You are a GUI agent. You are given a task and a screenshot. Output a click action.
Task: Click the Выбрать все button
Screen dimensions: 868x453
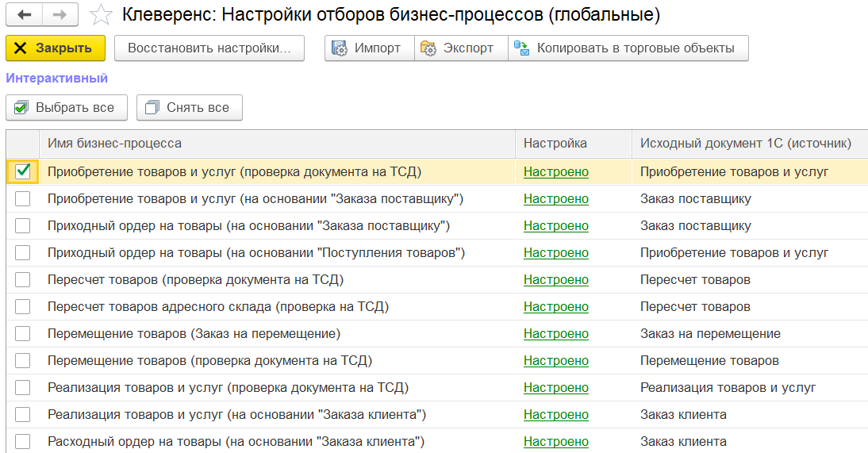67,107
